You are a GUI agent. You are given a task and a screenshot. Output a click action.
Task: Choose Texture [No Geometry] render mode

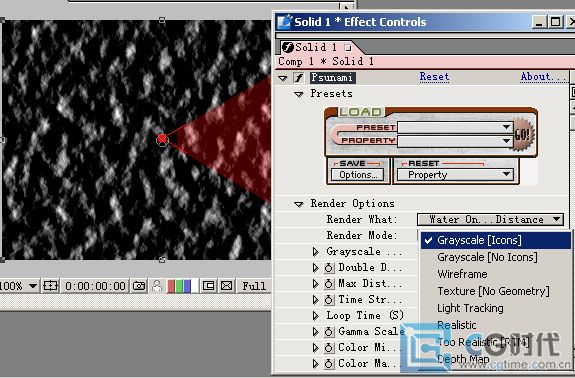click(496, 291)
